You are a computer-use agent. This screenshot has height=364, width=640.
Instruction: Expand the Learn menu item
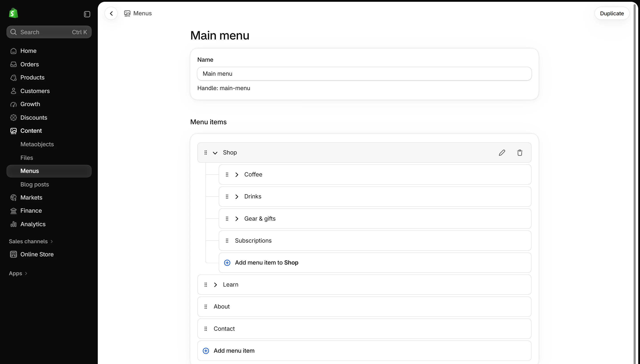215,285
